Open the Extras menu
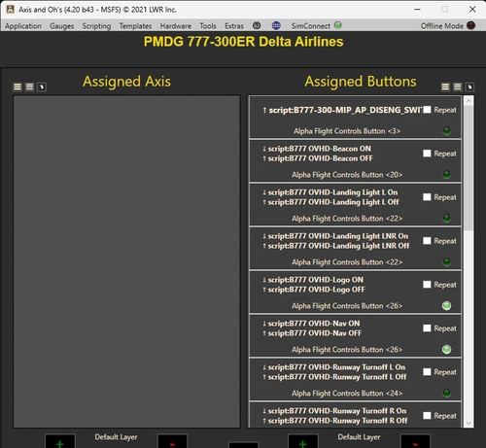Image resolution: width=486 pixels, height=448 pixels. tap(234, 26)
